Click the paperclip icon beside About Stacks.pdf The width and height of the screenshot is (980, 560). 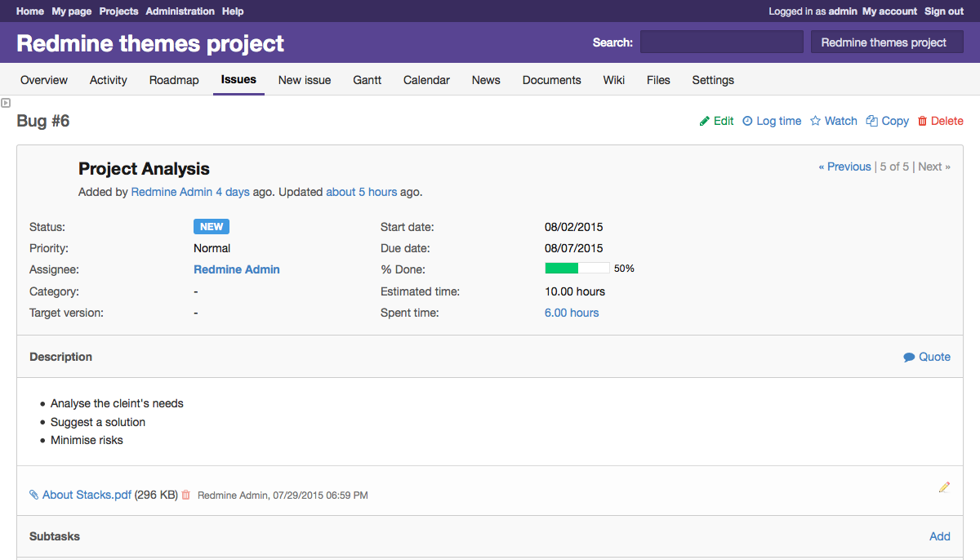(x=33, y=495)
